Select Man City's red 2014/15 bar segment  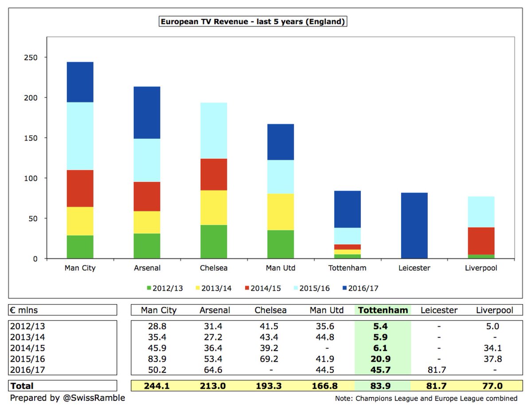pos(80,188)
